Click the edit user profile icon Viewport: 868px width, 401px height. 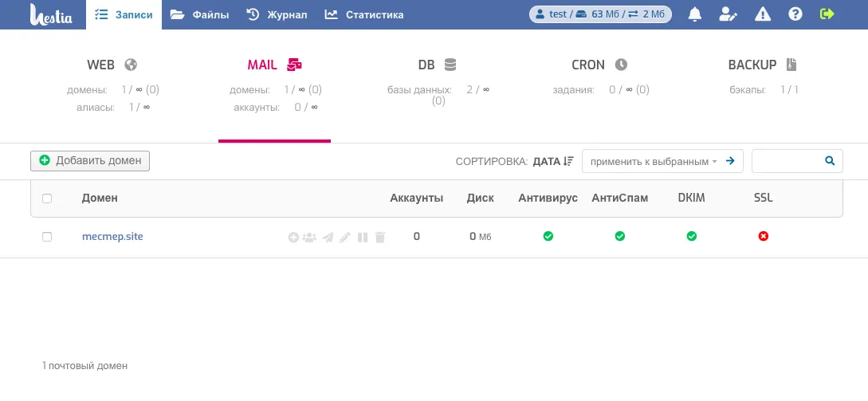tap(728, 14)
